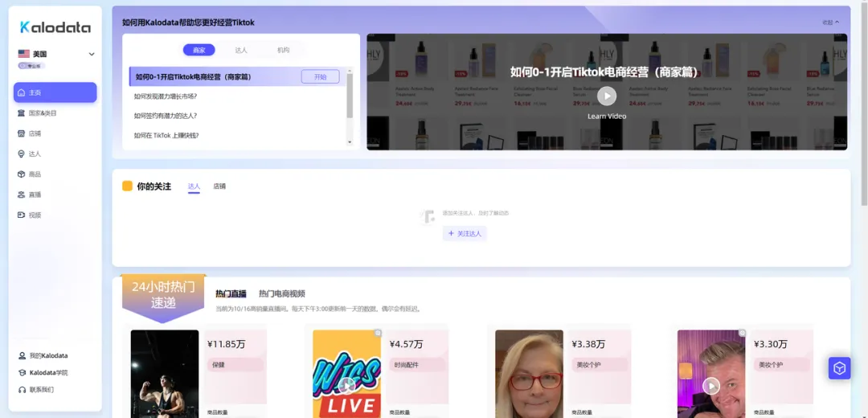Screen dimensions: 868x418
Task: Click the 专业版 plan badge
Action: pos(31,65)
